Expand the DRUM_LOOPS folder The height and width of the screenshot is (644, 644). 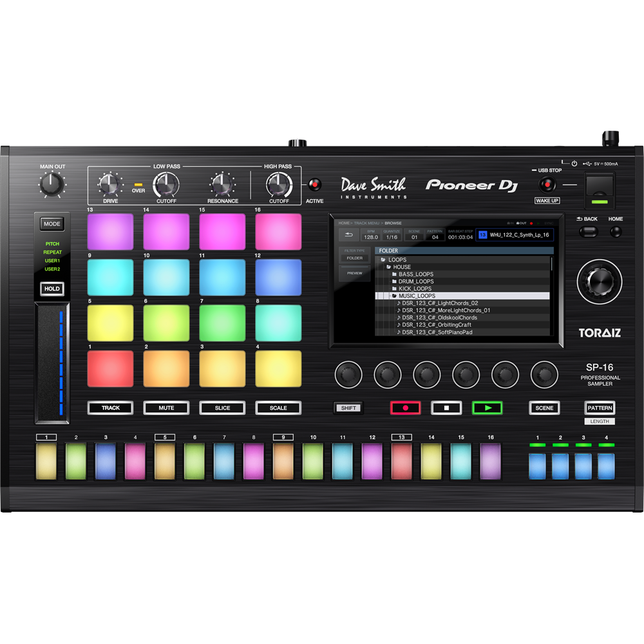coord(463,281)
